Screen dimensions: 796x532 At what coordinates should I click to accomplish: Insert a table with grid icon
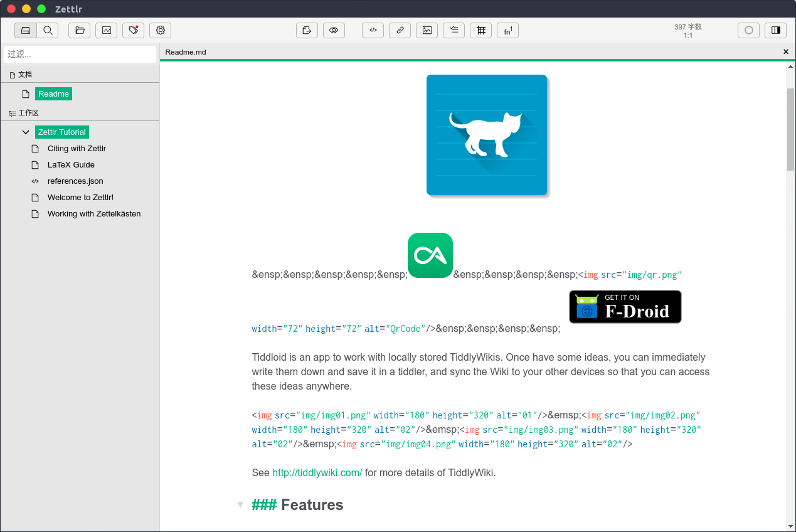point(480,30)
